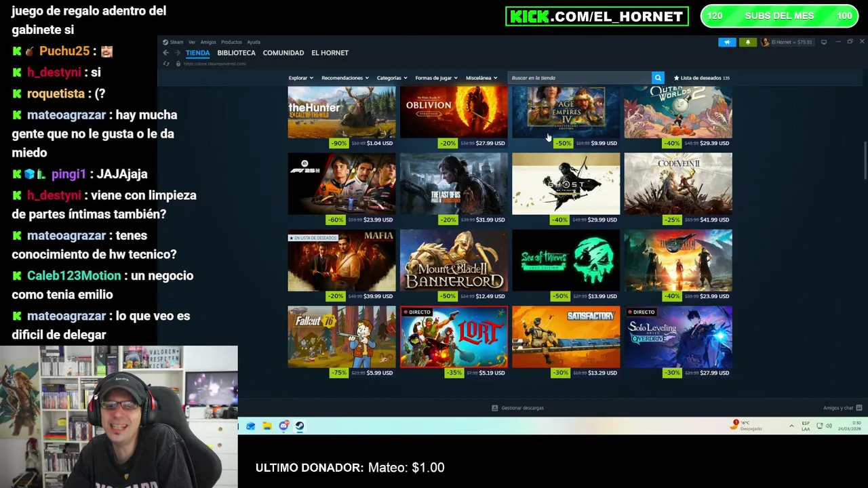Screen dimensions: 868x488
Task: Open the Productos menu
Action: coord(231,42)
